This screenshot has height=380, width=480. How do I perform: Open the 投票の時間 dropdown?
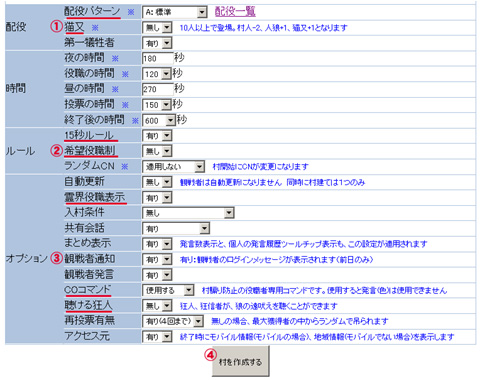pos(157,105)
